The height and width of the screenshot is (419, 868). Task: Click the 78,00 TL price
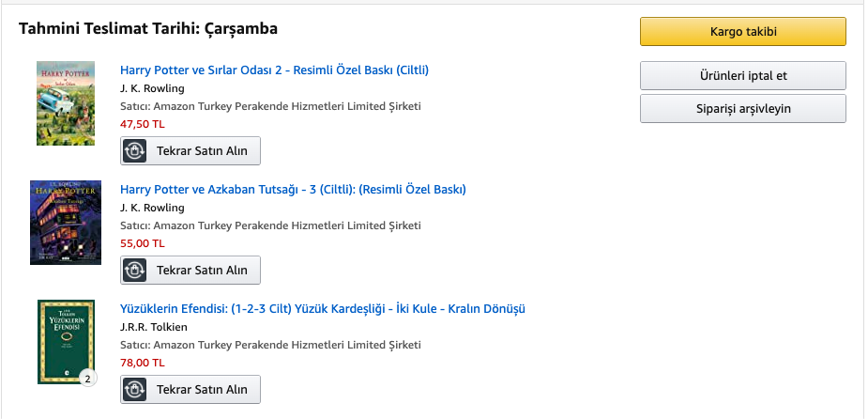(x=143, y=363)
